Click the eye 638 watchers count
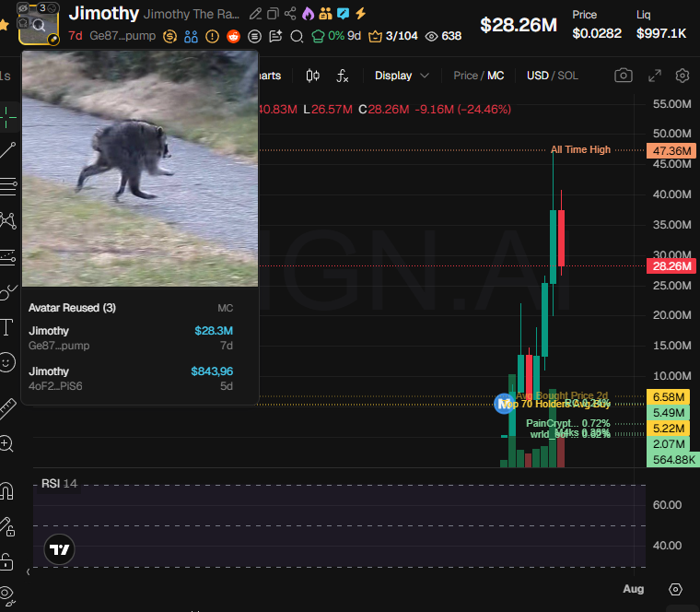 (443, 36)
